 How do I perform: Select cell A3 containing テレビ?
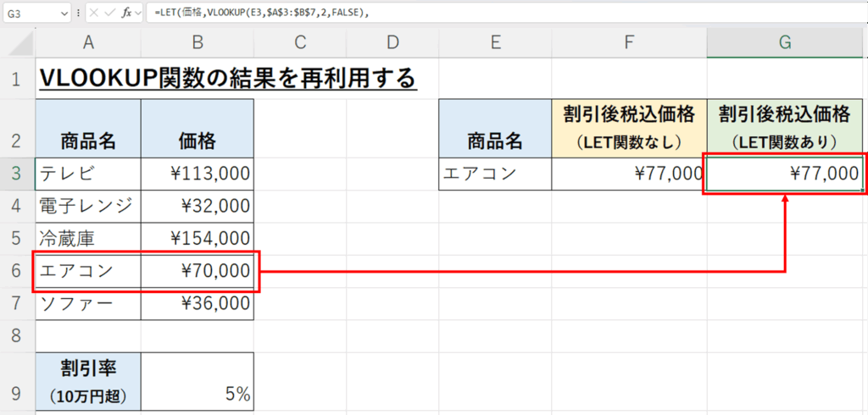pyautogui.click(x=88, y=174)
